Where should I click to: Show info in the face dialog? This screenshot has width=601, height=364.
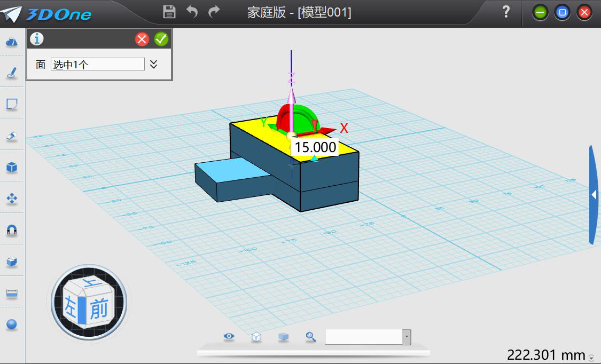point(37,38)
